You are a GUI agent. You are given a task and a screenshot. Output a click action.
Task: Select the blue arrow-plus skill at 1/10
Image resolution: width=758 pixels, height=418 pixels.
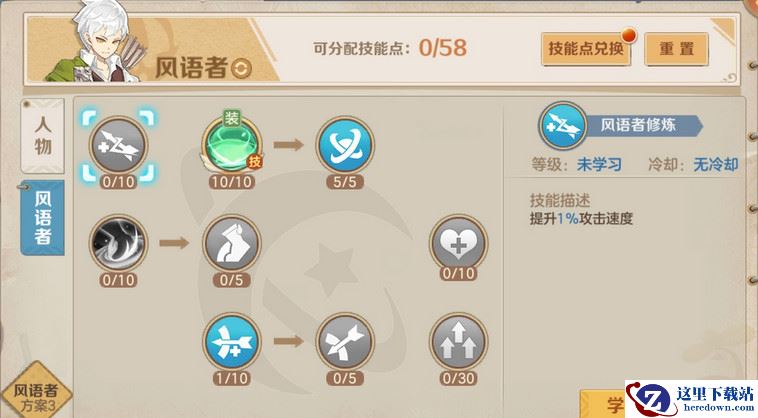click(x=232, y=342)
